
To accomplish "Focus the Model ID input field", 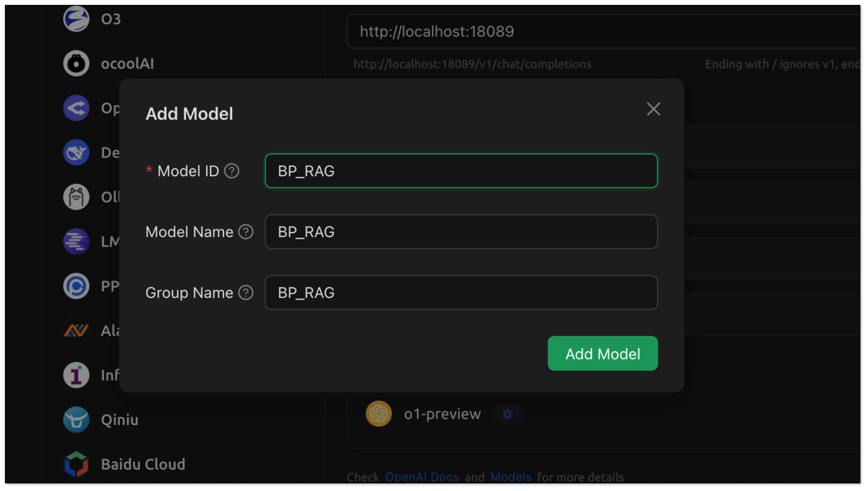I will coord(461,171).
